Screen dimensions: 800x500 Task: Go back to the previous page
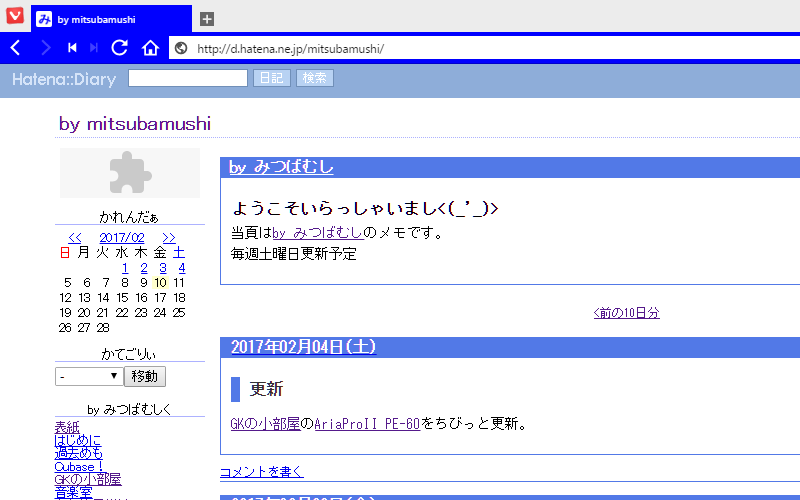point(15,48)
